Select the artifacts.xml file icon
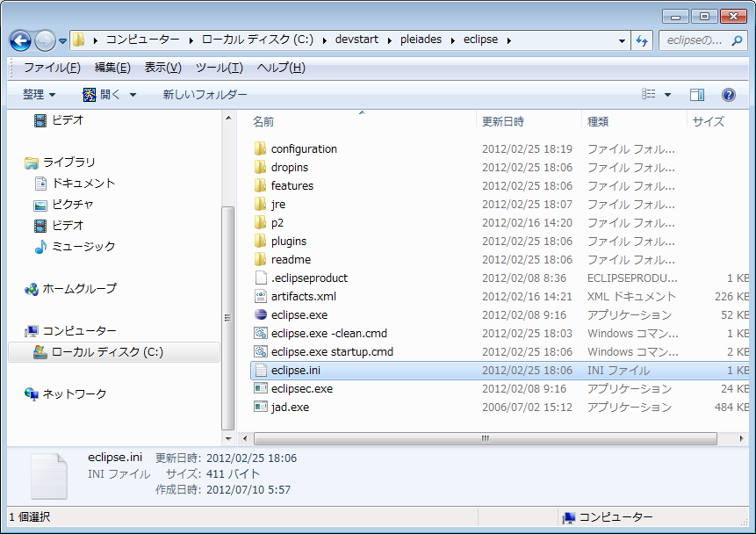This screenshot has width=756, height=534. click(261, 296)
